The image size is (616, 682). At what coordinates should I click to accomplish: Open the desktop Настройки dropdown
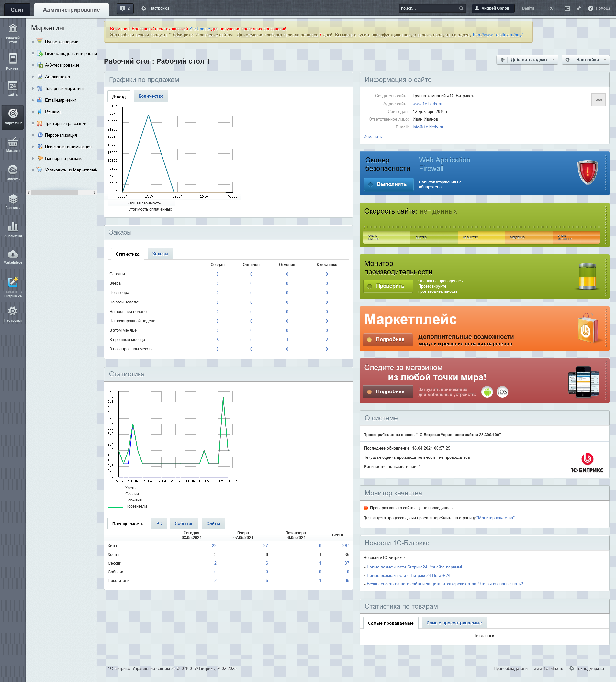pos(586,60)
